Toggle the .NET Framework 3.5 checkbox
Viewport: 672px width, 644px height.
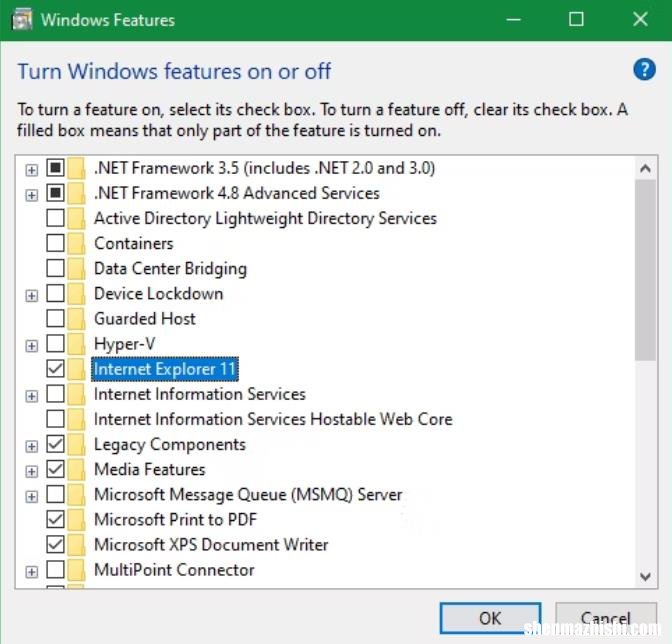coord(55,167)
